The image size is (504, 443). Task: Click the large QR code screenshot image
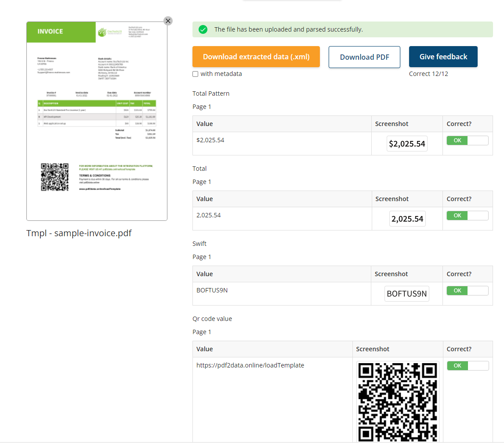(398, 400)
